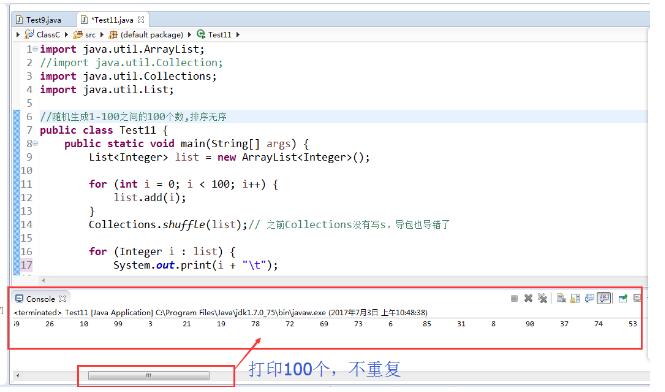Screen dimensions: 665x392
Task: Expand breadcrumb arrow after (default package)
Action: point(190,35)
